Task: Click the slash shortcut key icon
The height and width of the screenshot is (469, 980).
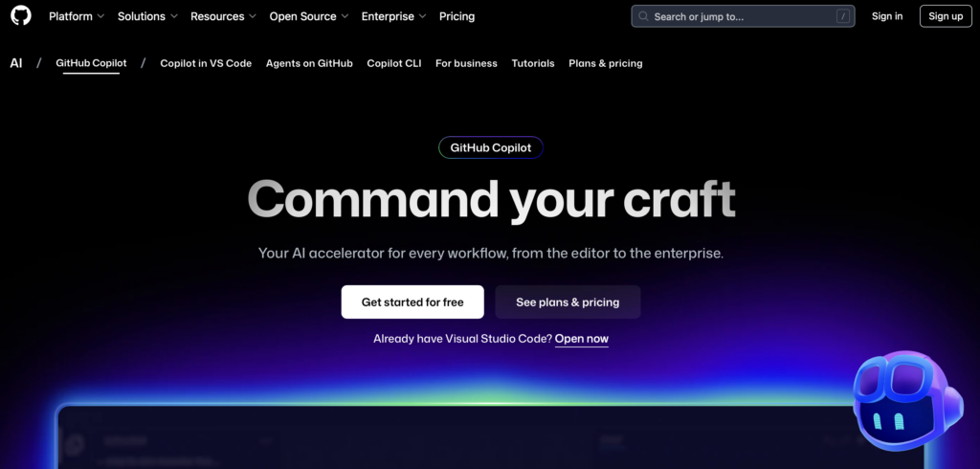Action: tap(842, 16)
